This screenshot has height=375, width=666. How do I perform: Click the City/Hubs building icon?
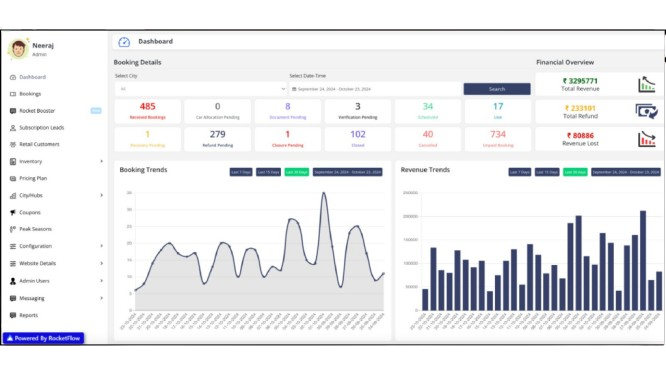tap(13, 195)
